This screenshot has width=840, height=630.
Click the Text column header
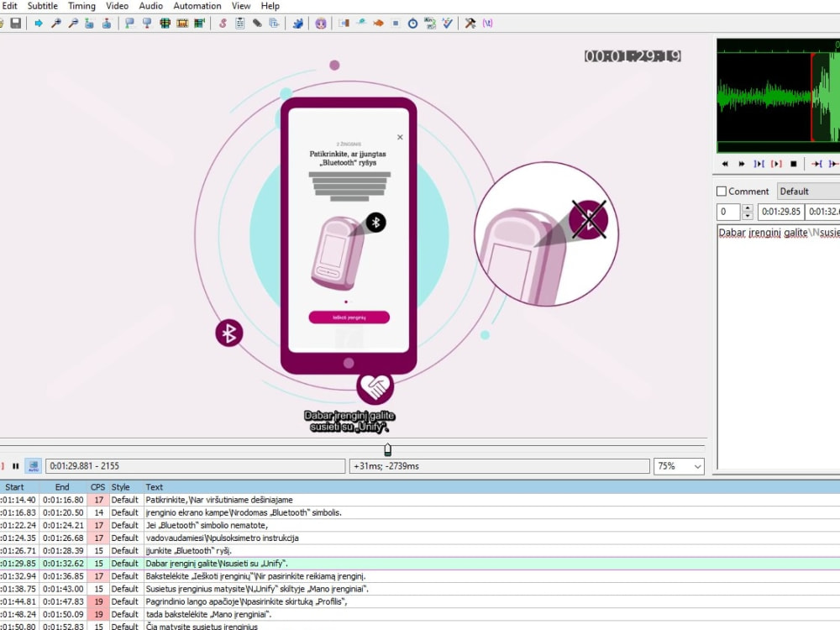point(491,487)
